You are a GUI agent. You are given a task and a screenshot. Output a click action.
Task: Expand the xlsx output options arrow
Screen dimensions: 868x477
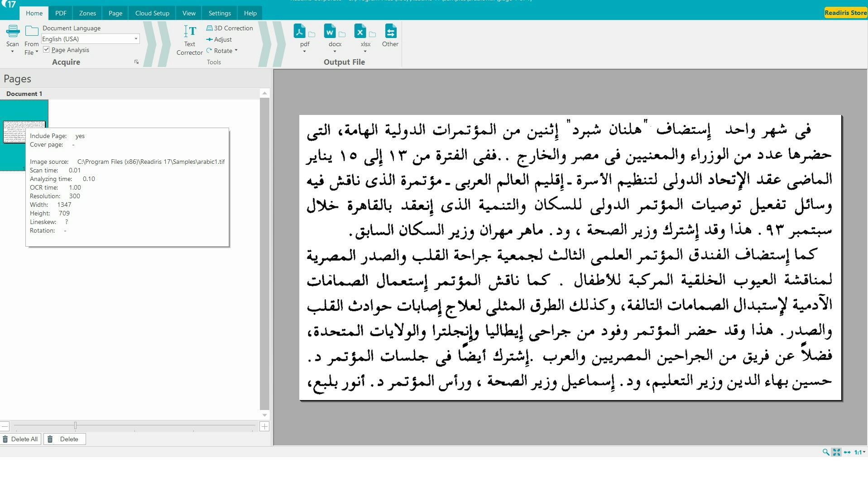pos(365,51)
